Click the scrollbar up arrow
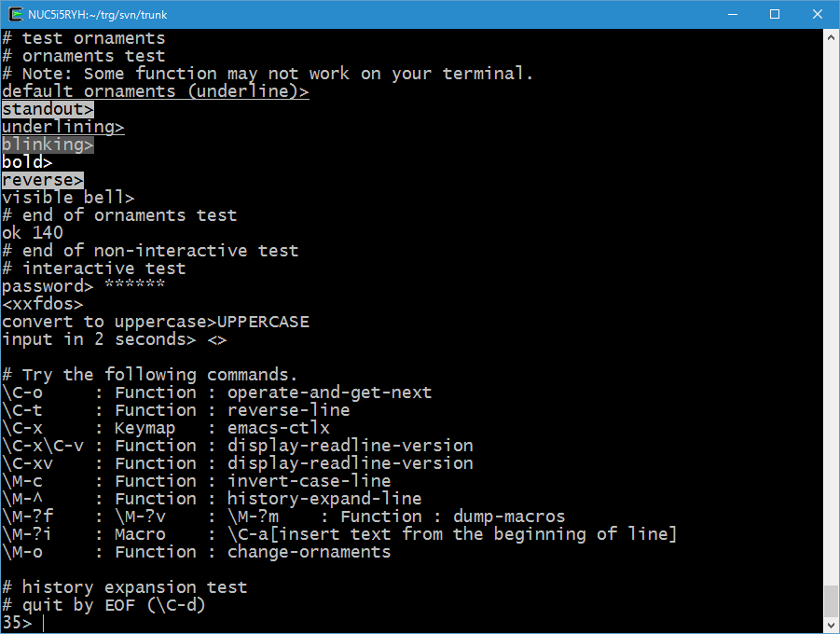 coord(831,37)
